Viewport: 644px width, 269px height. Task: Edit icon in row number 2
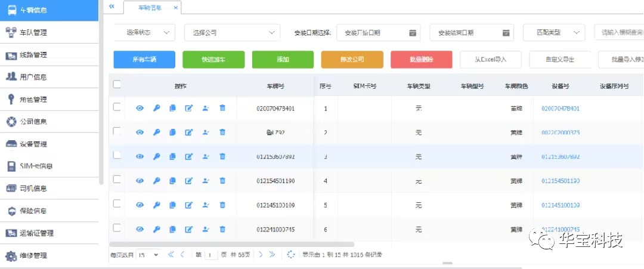189,132
